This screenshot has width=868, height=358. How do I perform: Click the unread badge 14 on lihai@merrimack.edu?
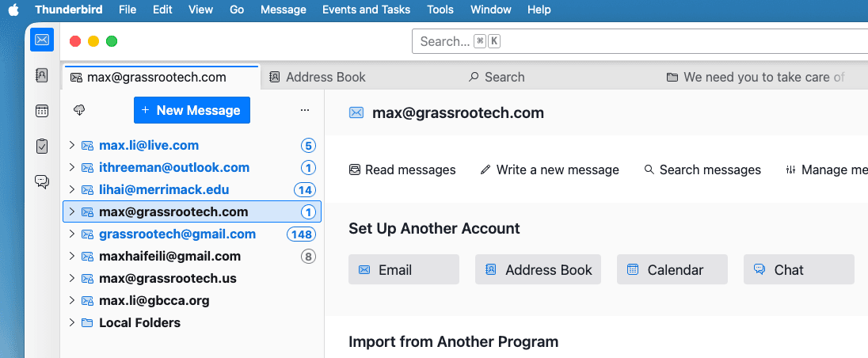coord(304,190)
